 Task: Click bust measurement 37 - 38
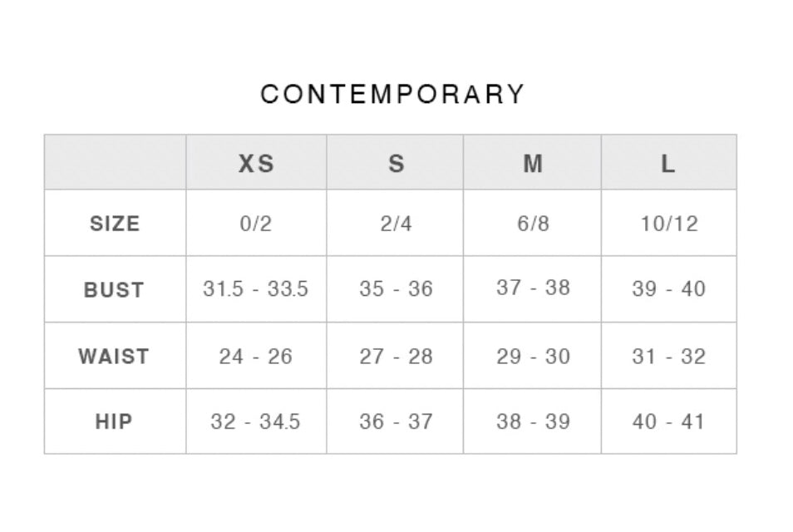pos(533,288)
